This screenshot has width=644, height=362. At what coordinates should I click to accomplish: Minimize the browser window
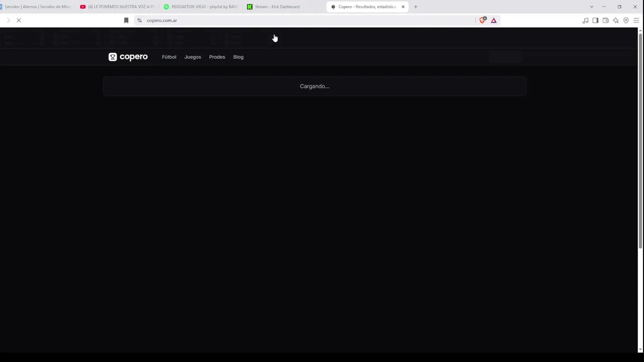click(604, 7)
